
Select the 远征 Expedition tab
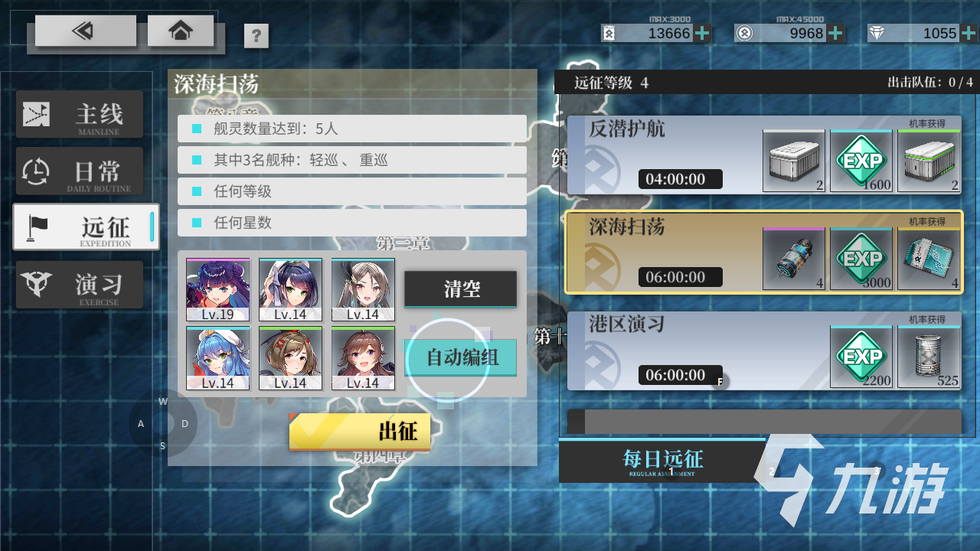click(x=86, y=227)
